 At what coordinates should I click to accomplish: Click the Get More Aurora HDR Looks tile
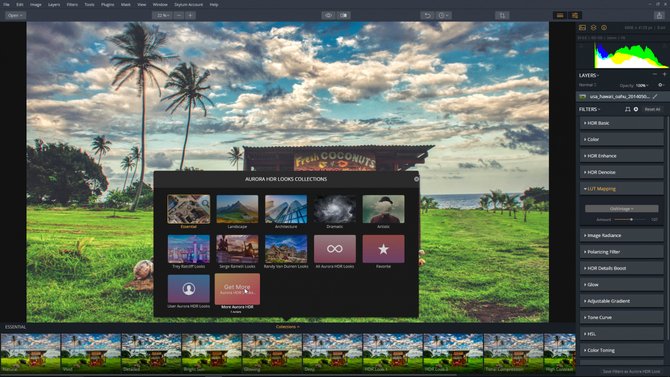tap(237, 289)
